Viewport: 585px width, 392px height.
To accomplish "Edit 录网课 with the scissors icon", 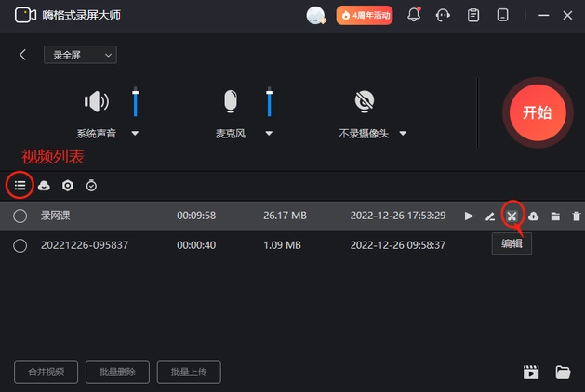I will pyautogui.click(x=512, y=216).
